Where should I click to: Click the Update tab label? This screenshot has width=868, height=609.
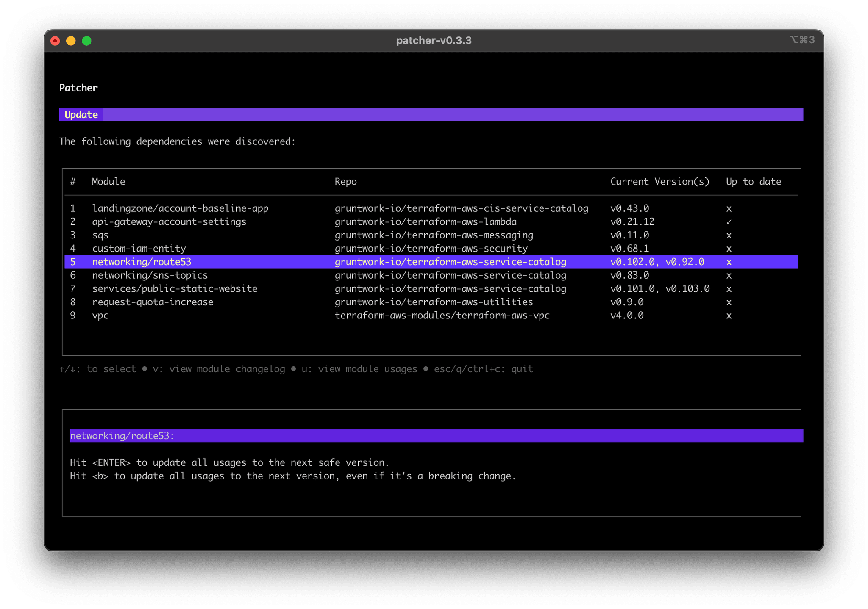click(81, 115)
